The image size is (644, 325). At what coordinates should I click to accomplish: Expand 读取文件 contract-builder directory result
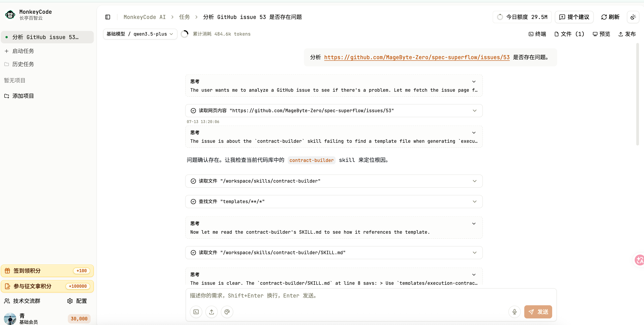[334, 181]
